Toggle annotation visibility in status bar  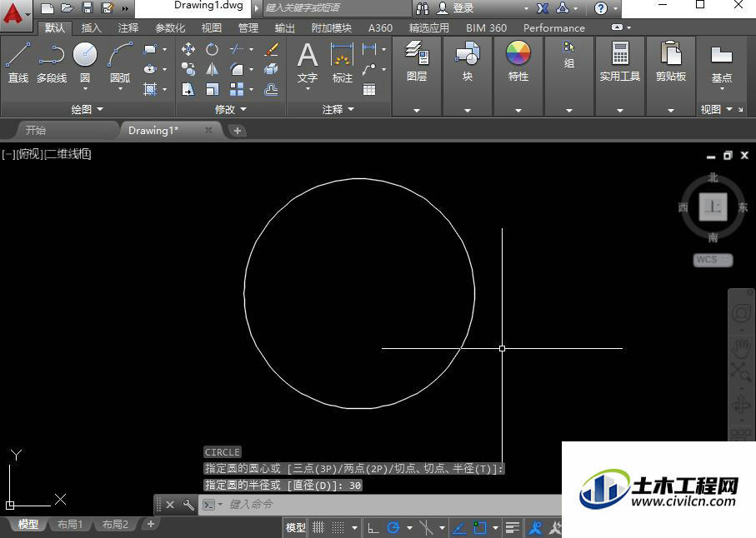coord(535,528)
